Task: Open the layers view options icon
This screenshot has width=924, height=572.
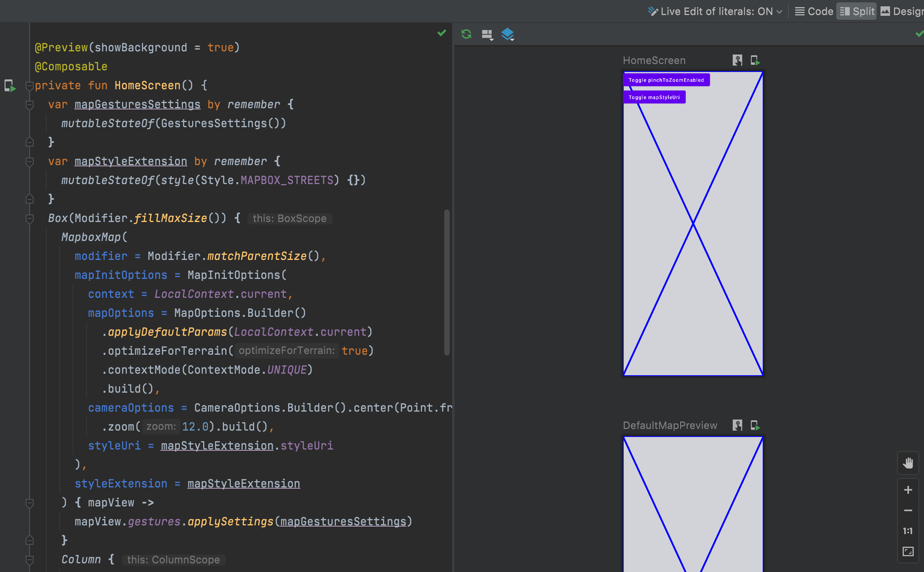Action: click(508, 34)
